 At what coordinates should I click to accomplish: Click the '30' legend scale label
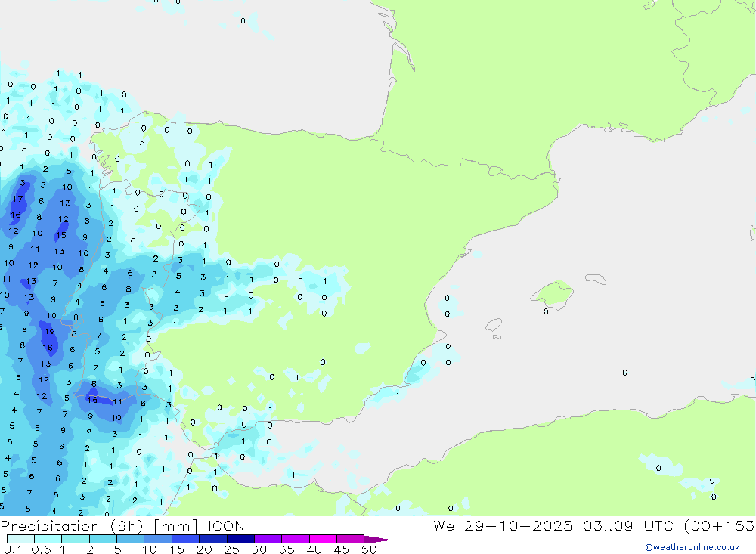tap(259, 549)
